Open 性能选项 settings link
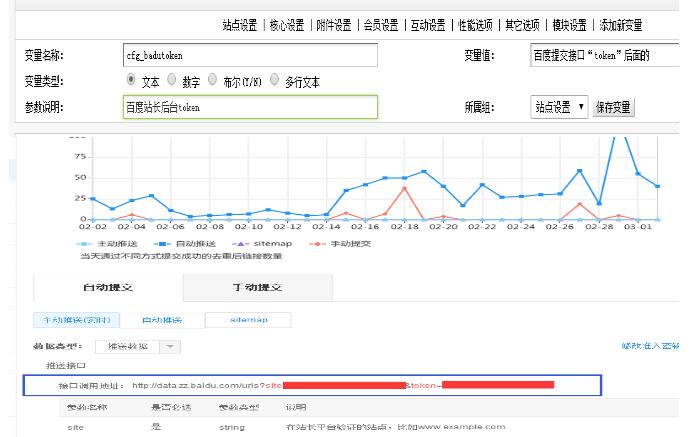The width and height of the screenshot is (696, 437). coord(475,25)
